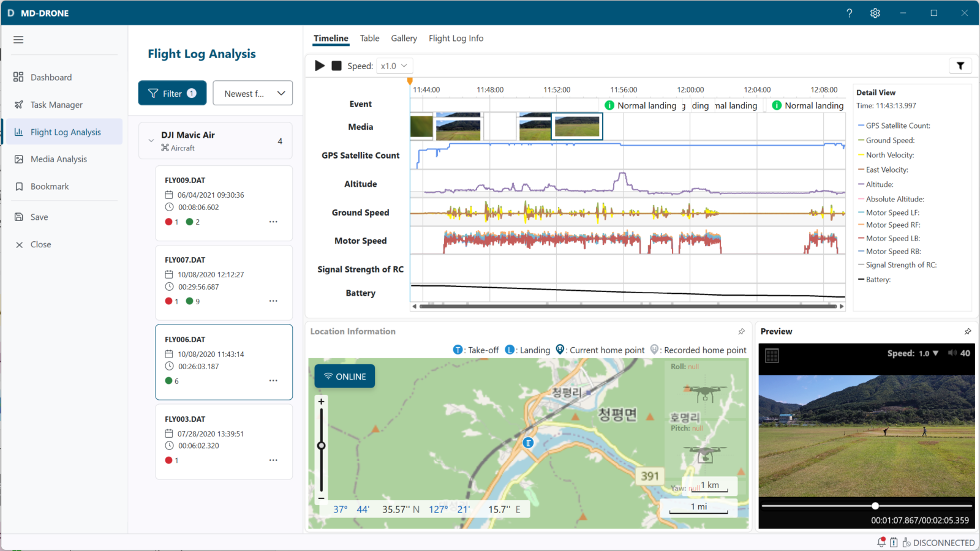Click Save in sidebar

coord(64,217)
